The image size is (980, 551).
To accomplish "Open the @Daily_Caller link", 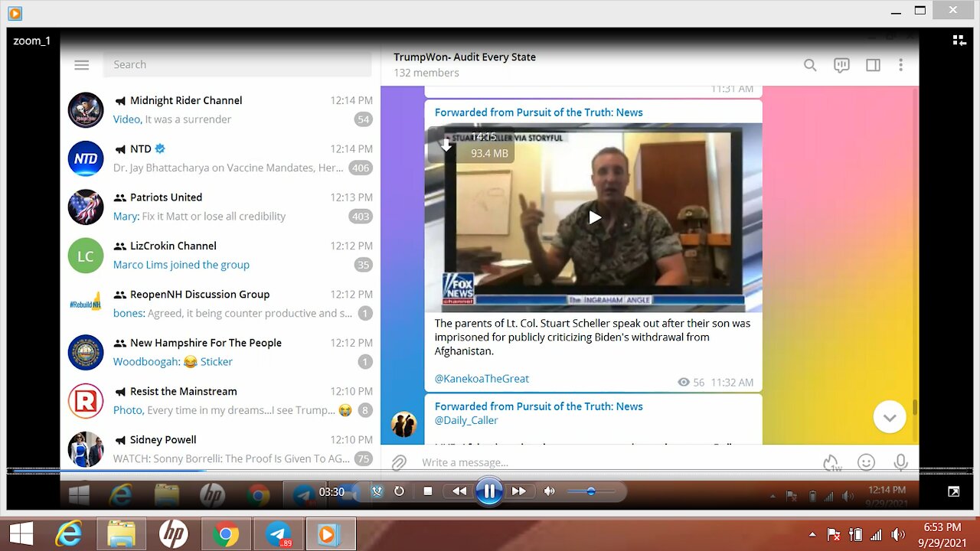I will coord(466,420).
